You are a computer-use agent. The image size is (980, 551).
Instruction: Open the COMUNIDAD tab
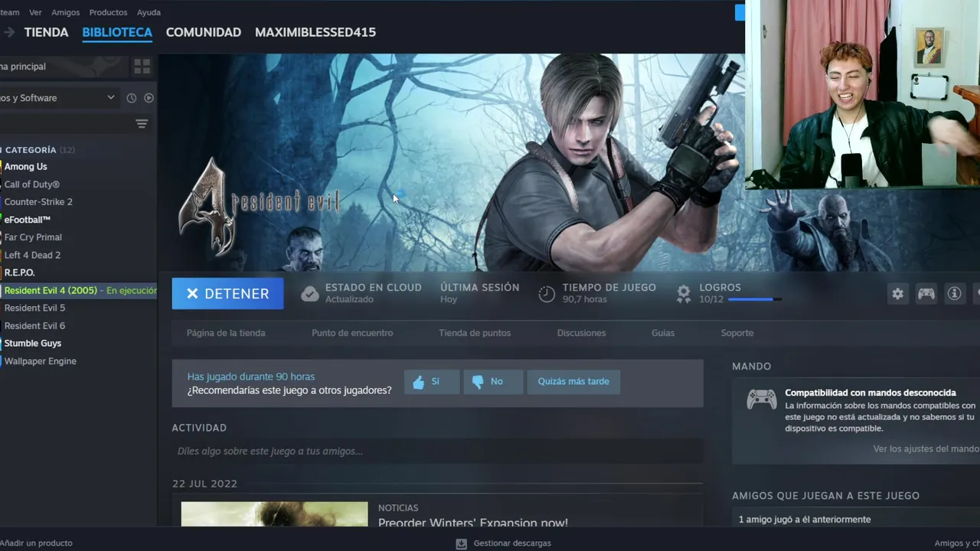click(204, 32)
